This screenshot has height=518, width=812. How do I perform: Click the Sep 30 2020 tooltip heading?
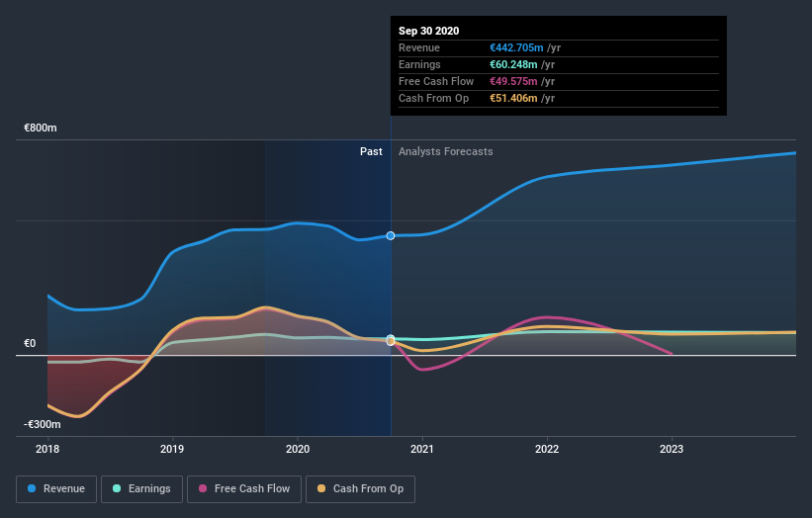(x=429, y=31)
